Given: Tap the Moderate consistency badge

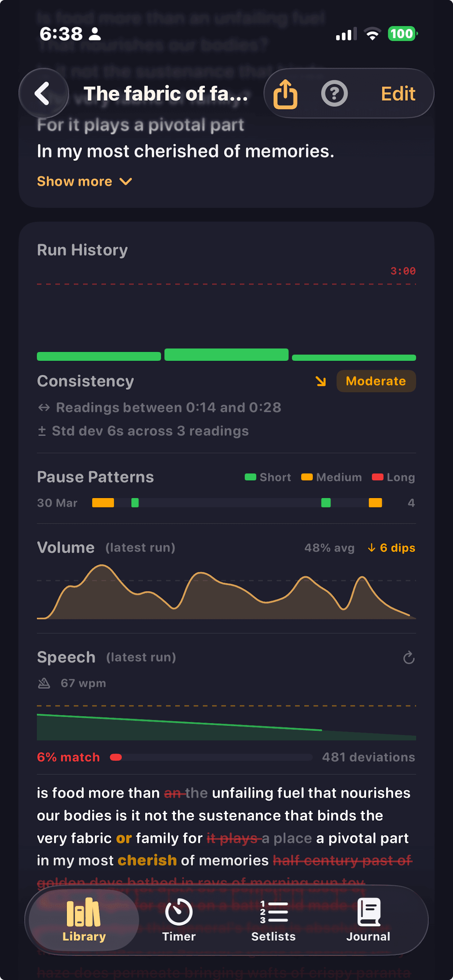Looking at the screenshot, I should pyautogui.click(x=376, y=381).
